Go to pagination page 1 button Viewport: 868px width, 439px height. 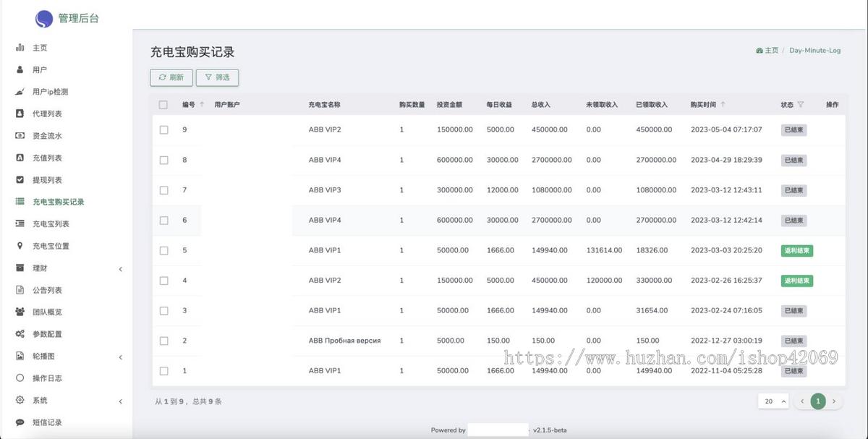818,401
